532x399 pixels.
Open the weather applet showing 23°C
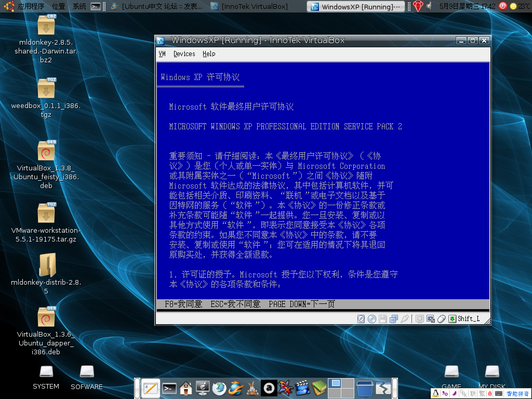click(521, 6)
